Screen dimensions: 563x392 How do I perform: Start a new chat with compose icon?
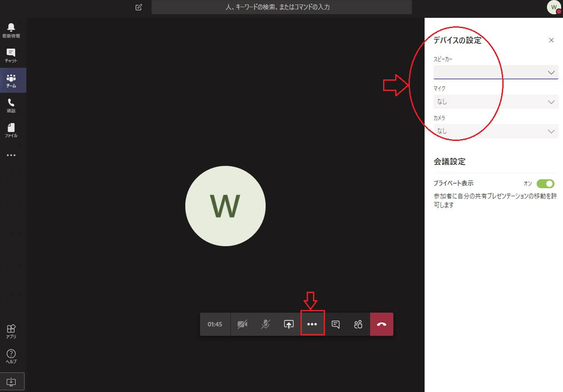click(139, 7)
